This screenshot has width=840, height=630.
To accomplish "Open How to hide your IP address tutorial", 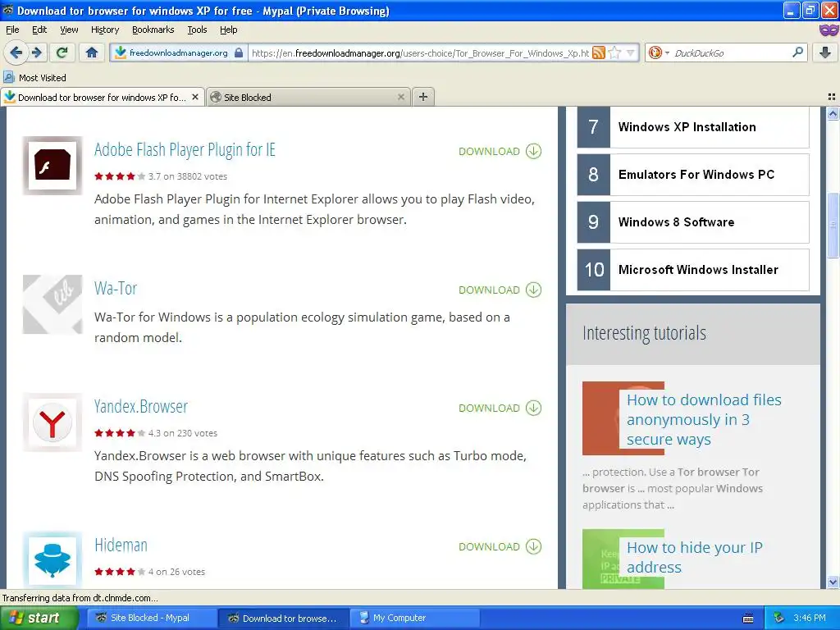I will click(694, 557).
